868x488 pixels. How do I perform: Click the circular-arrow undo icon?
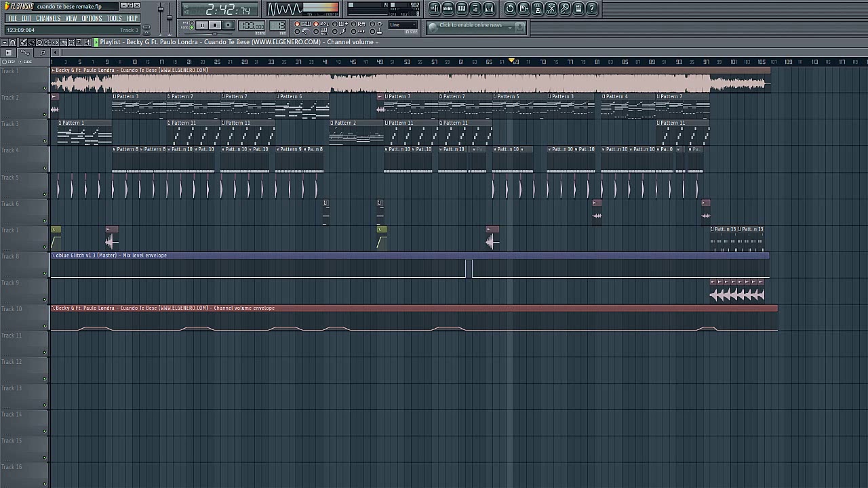tap(510, 8)
